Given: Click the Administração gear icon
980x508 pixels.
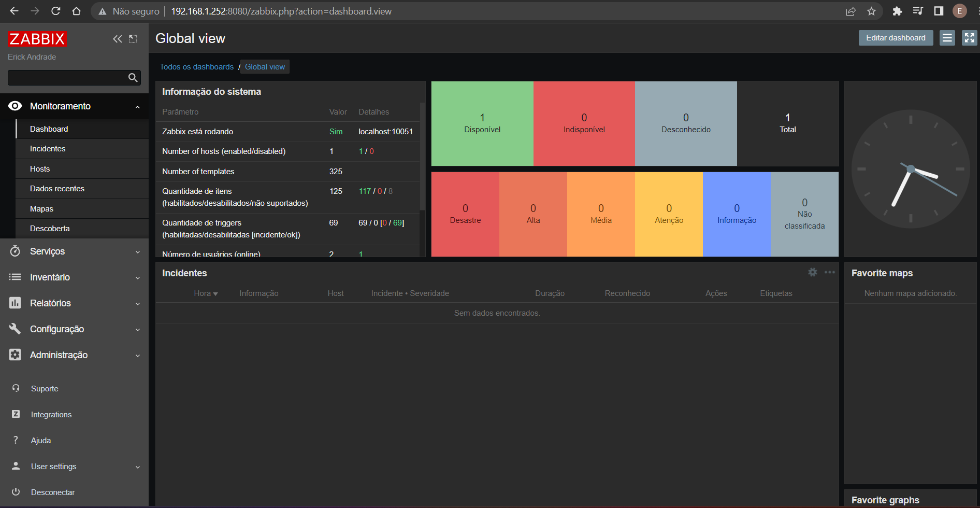Looking at the screenshot, I should pyautogui.click(x=15, y=355).
